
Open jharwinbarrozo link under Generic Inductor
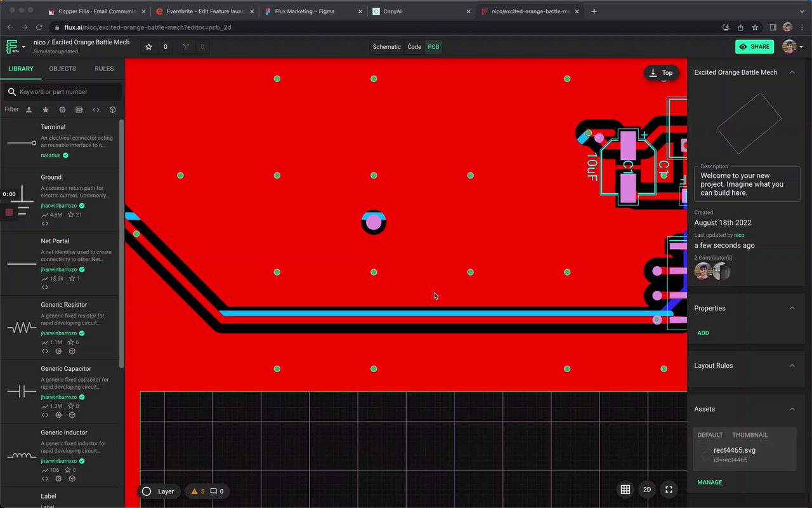point(58,461)
